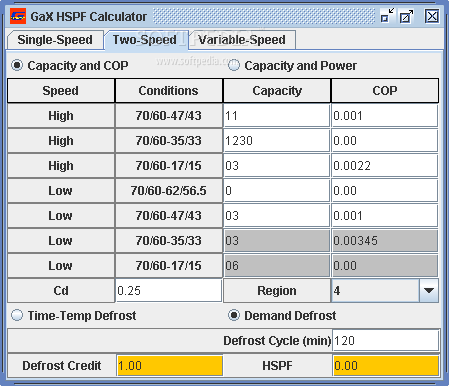Click Low 70/60-62/56.5 capacity field showing 0
Image resolution: width=449 pixels, height=386 pixels.
tap(276, 191)
